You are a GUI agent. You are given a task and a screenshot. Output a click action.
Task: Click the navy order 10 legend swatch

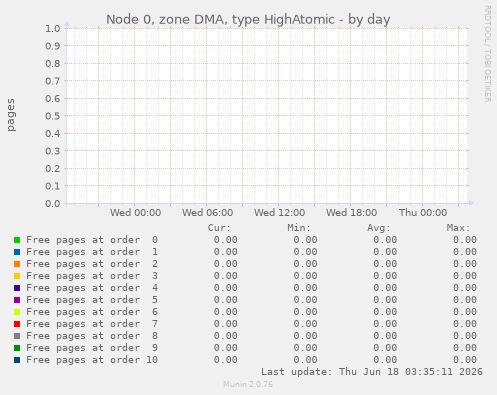point(17,360)
